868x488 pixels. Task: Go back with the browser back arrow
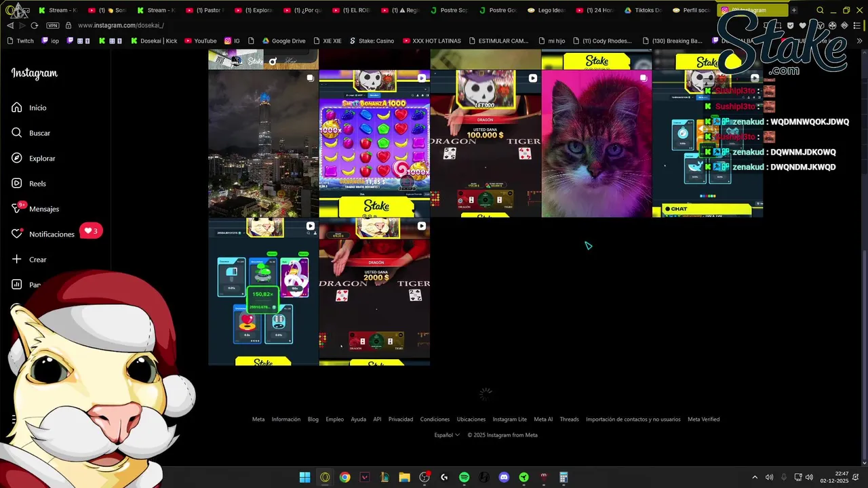(x=10, y=25)
